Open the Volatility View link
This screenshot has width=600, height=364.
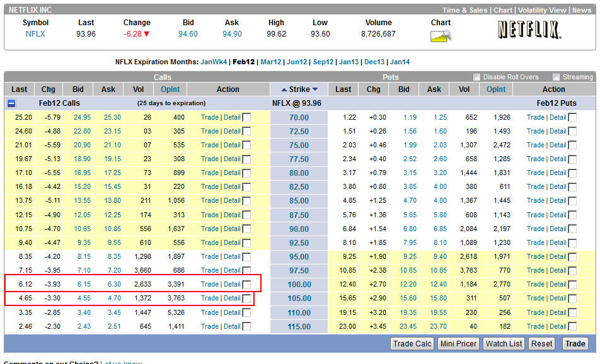(x=541, y=10)
